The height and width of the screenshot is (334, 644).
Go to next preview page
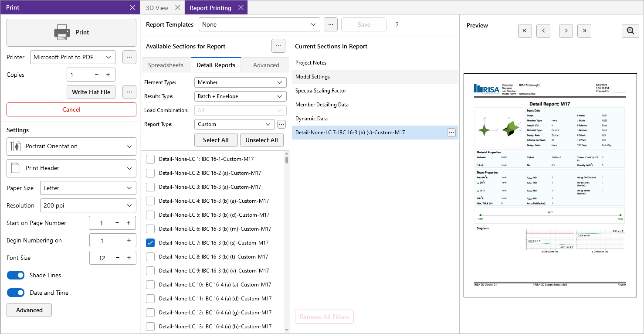click(566, 31)
